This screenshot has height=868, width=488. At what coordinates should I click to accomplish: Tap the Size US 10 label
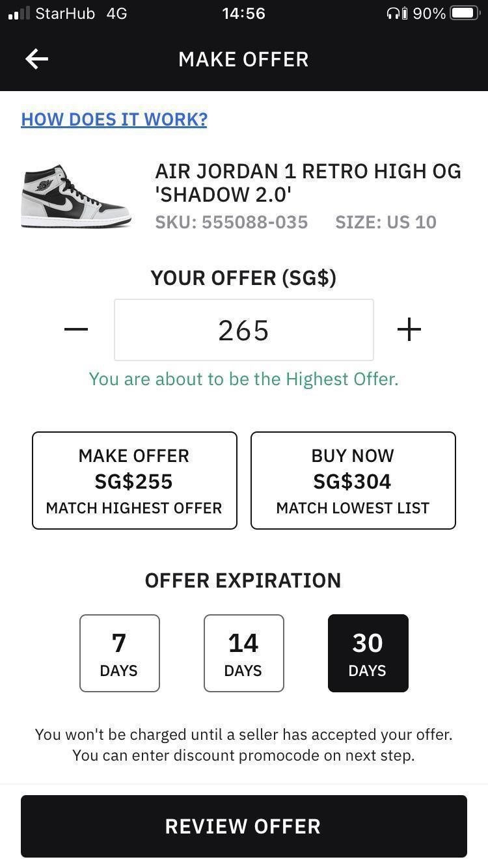[386, 223]
